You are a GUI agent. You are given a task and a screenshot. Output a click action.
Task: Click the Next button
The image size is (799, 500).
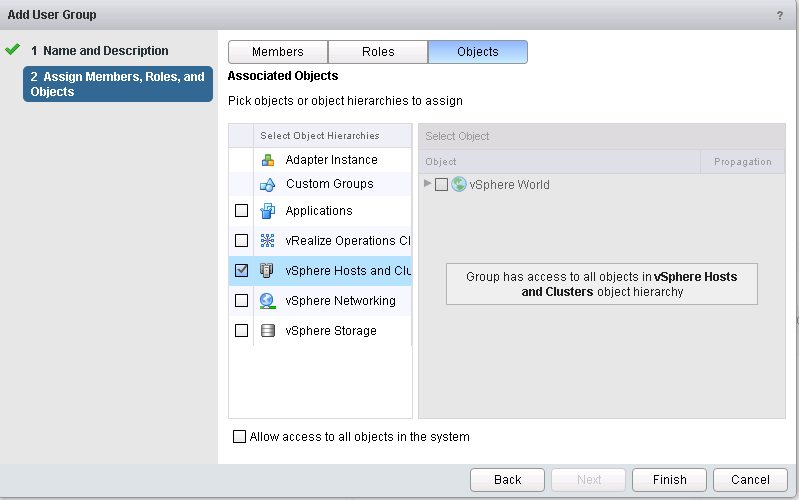coord(589,480)
